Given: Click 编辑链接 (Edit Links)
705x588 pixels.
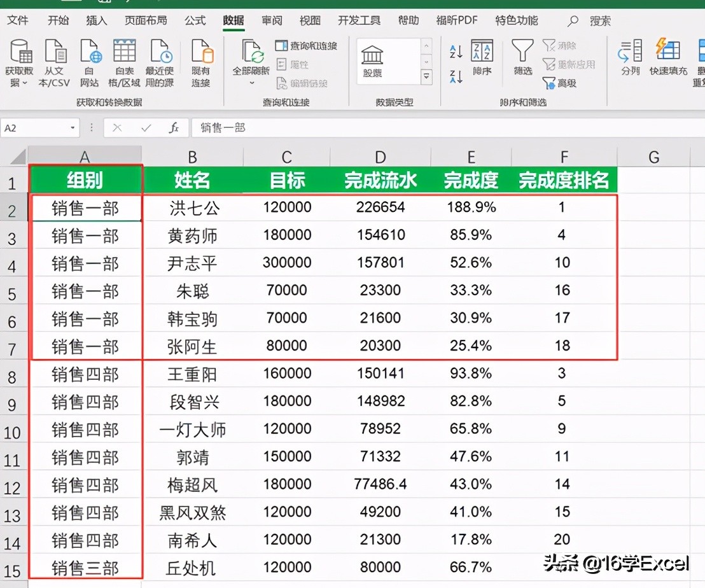Looking at the screenshot, I should tap(302, 83).
